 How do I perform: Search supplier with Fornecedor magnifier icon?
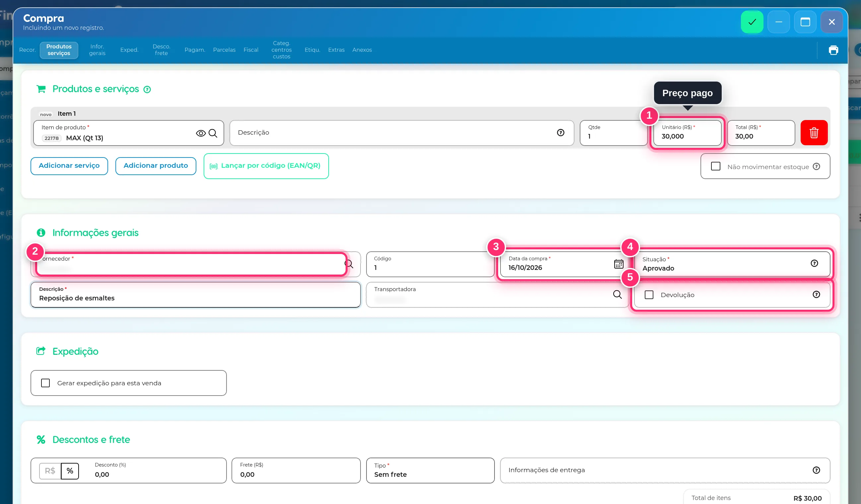tap(349, 264)
